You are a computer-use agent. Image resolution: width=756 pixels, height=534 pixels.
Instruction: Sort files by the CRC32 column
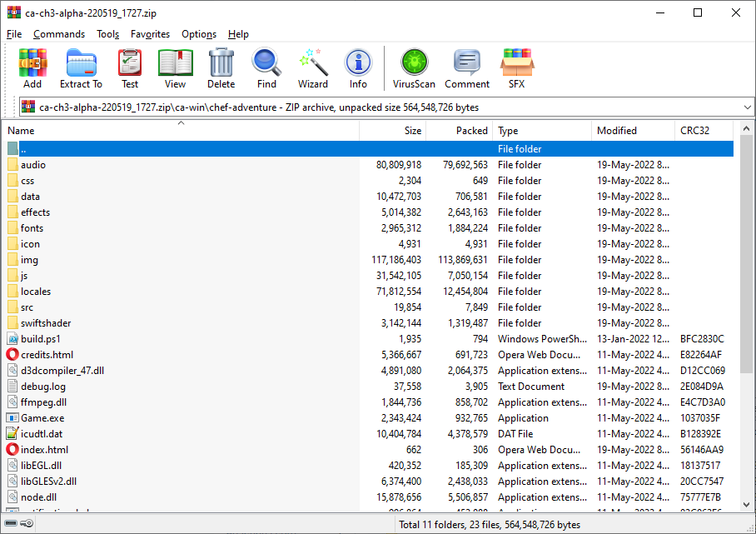[x=704, y=130]
